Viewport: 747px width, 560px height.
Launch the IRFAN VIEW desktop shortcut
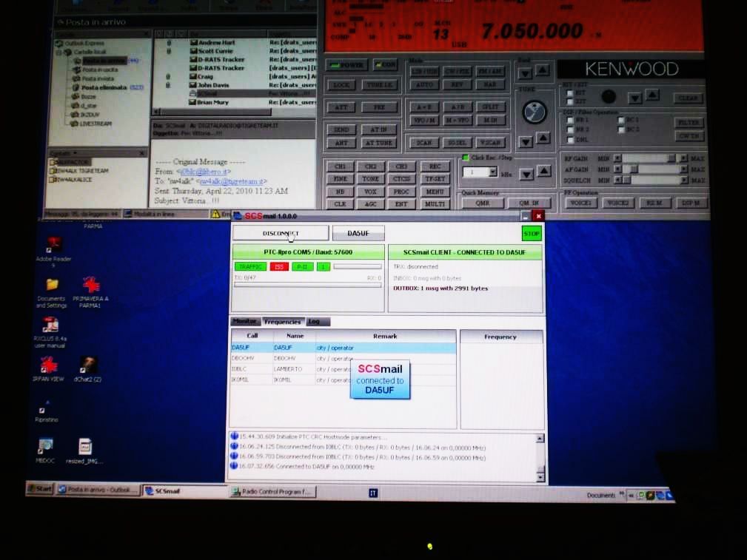coord(49,365)
